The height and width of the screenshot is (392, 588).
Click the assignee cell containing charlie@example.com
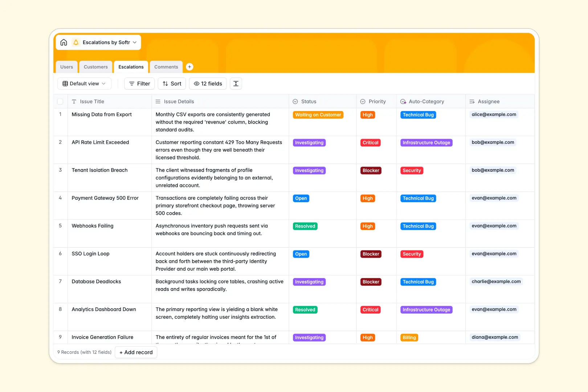pyautogui.click(x=496, y=281)
